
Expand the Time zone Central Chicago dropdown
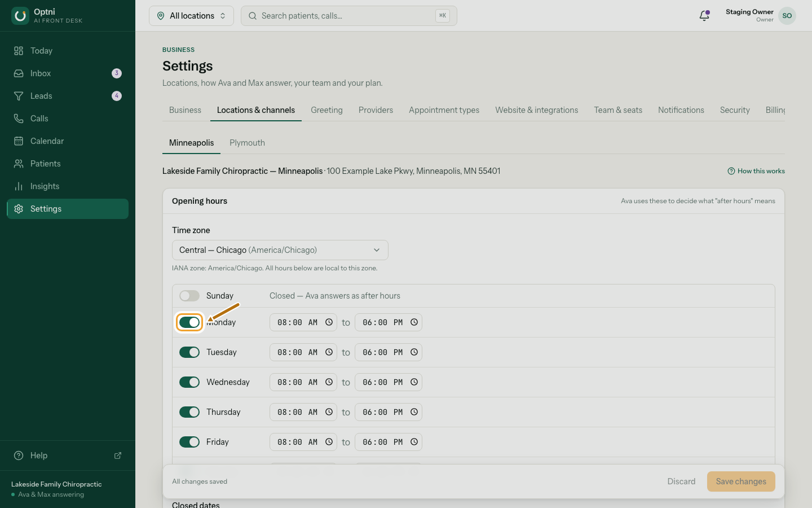(x=280, y=250)
